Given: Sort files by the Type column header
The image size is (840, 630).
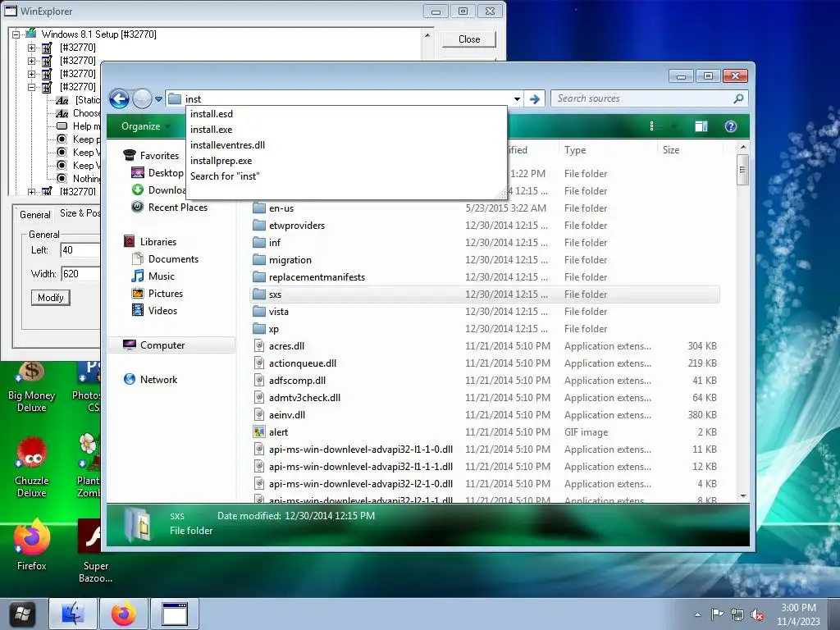Looking at the screenshot, I should (x=608, y=150).
